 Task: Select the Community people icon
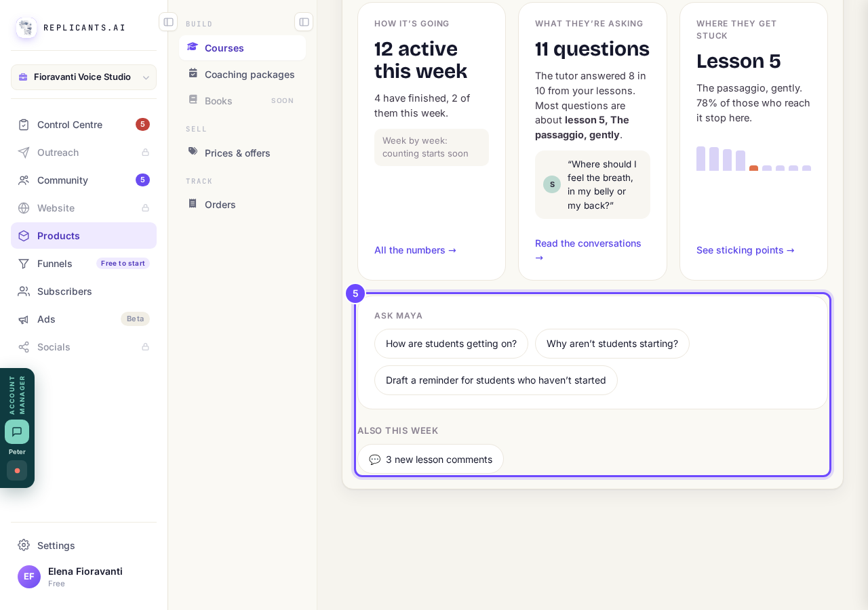click(x=24, y=180)
